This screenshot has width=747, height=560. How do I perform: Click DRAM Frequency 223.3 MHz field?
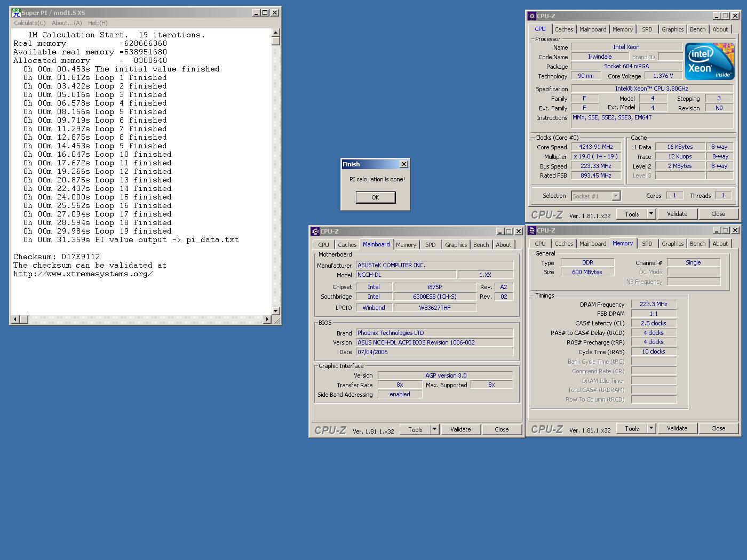click(654, 304)
